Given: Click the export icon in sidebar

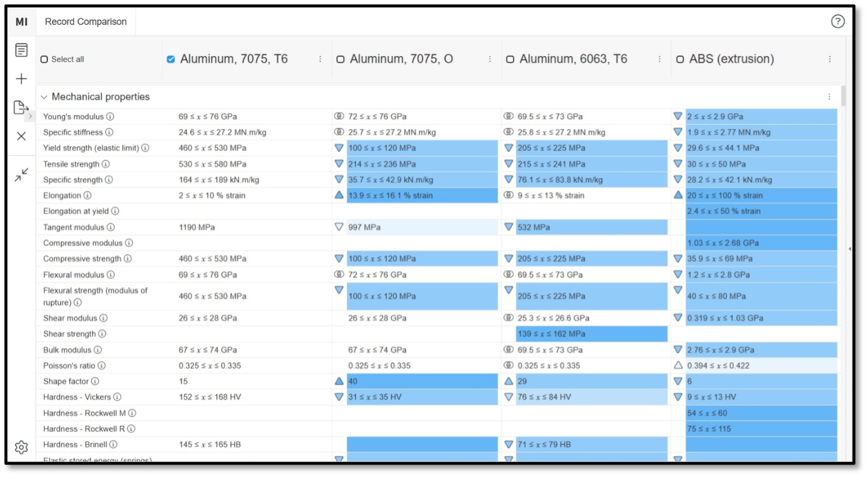Looking at the screenshot, I should click(x=21, y=107).
